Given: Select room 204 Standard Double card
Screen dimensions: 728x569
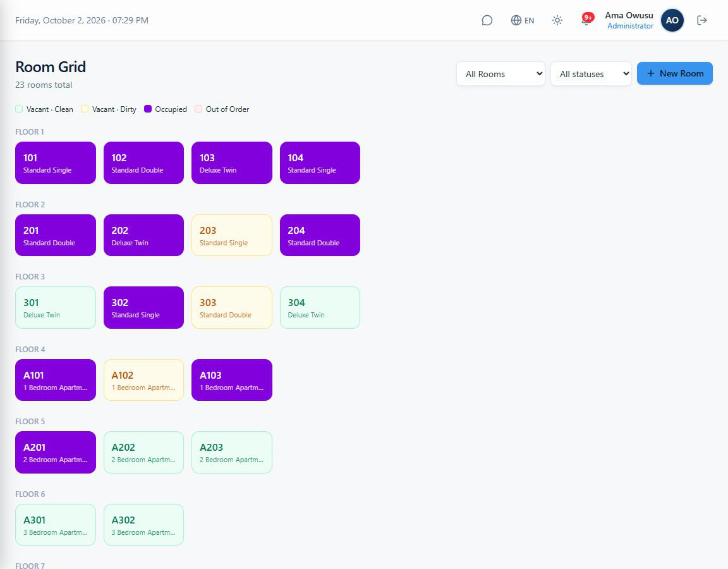Looking at the screenshot, I should tap(320, 235).
